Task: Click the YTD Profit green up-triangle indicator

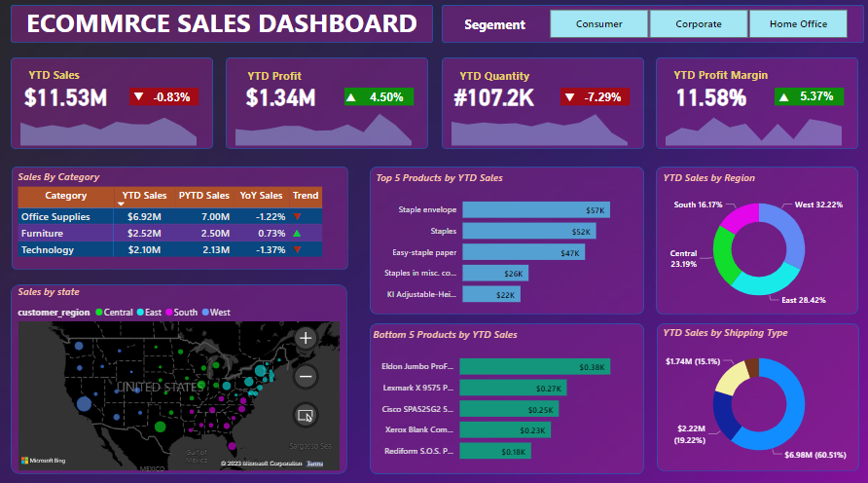Action: [352, 96]
